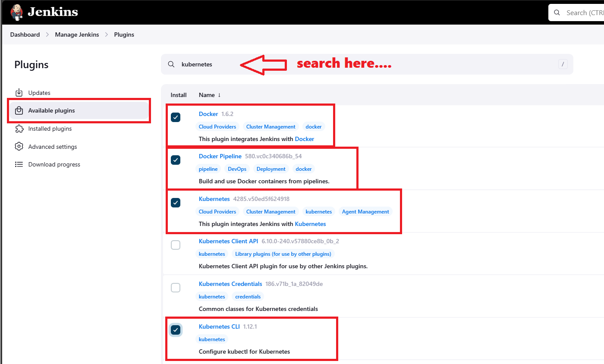Click Kubernetes link in Kubernetes plugin description
Viewport: 604px width, 364px height.
coord(310,224)
